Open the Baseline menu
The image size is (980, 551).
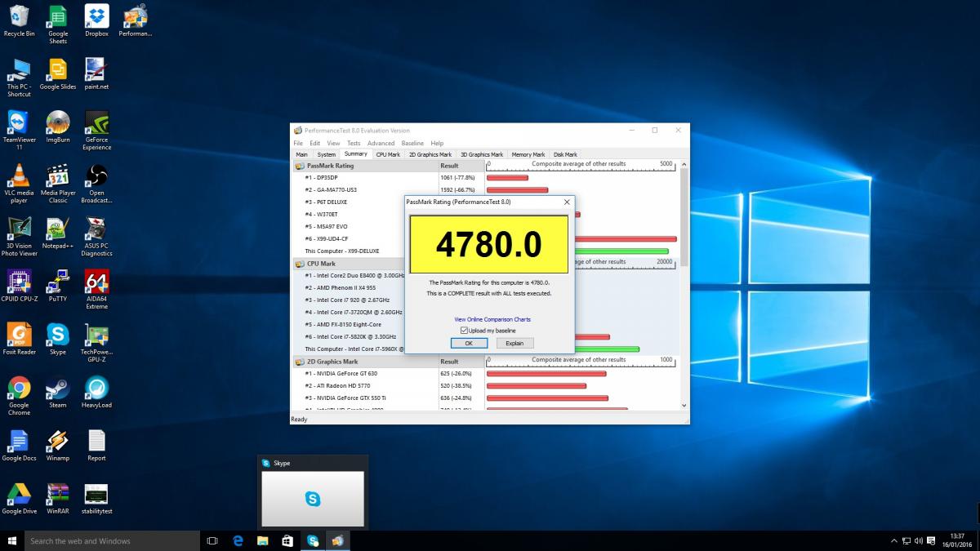pos(412,143)
